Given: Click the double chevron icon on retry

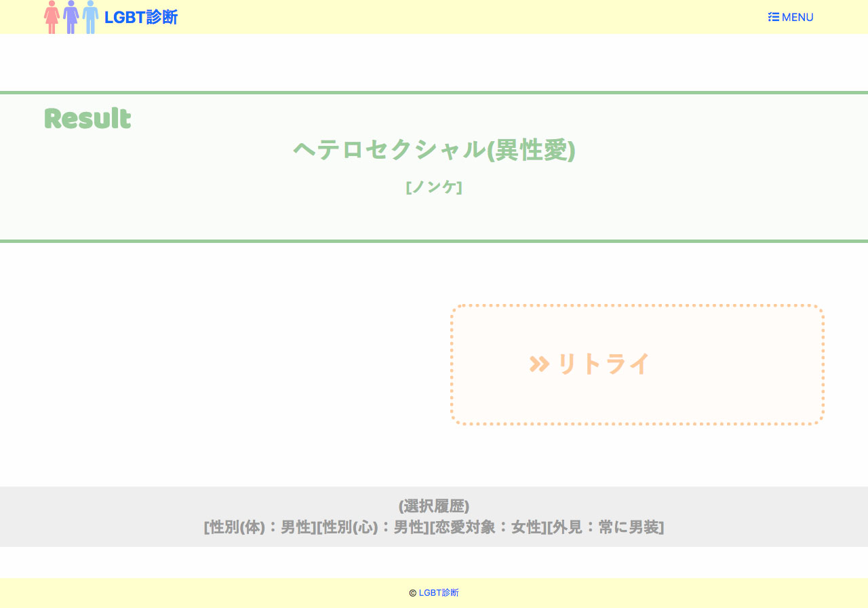Looking at the screenshot, I should pyautogui.click(x=539, y=364).
